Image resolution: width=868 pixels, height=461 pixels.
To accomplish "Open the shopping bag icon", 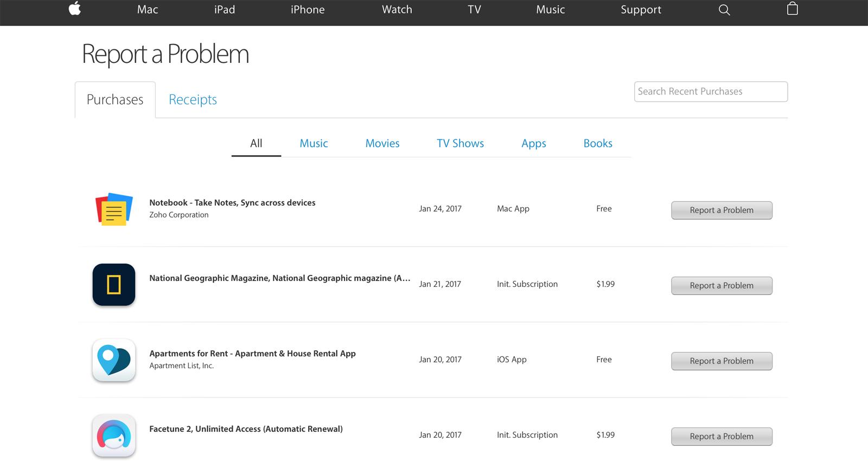I will coord(792,9).
